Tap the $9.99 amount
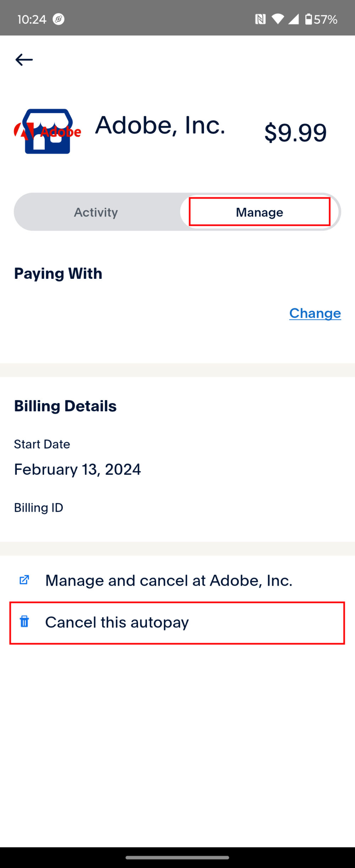355x868 pixels. click(295, 132)
